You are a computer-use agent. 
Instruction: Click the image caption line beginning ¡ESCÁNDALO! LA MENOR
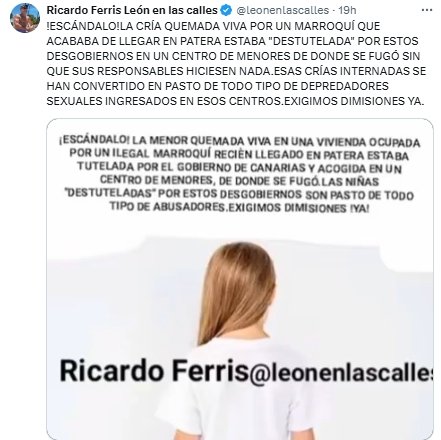tap(239, 141)
